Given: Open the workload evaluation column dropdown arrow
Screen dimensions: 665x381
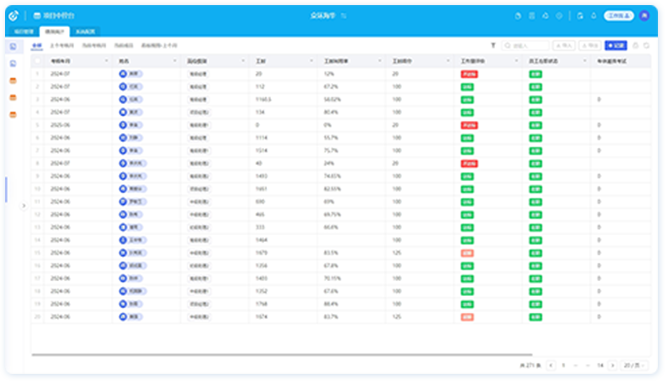Looking at the screenshot, I should click(x=516, y=61).
